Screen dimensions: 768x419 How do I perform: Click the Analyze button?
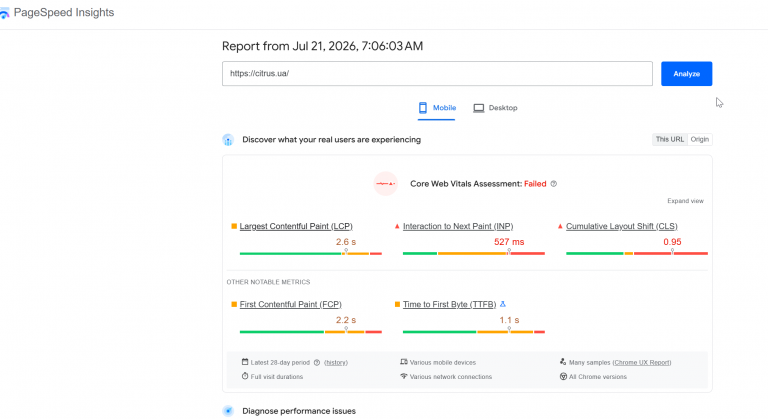[x=686, y=74]
